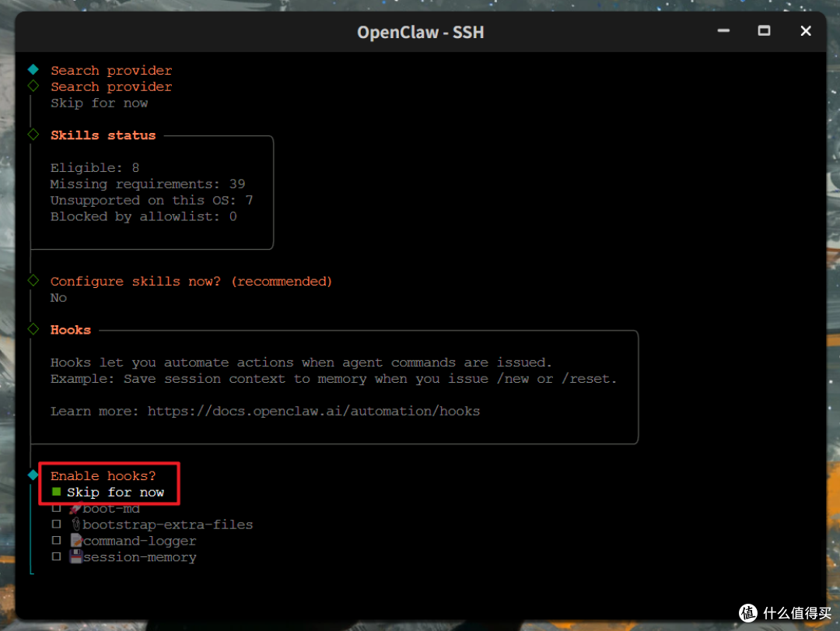Click the Configure skills now? (recommended) text
840x631 pixels.
point(191,282)
